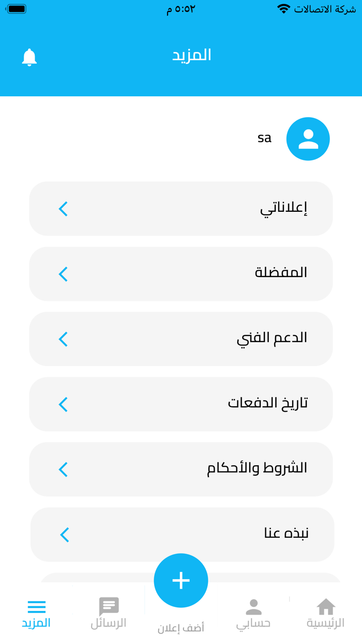View the الشروط والأحكام terms page
This screenshot has height=644, width=362.
click(x=181, y=470)
